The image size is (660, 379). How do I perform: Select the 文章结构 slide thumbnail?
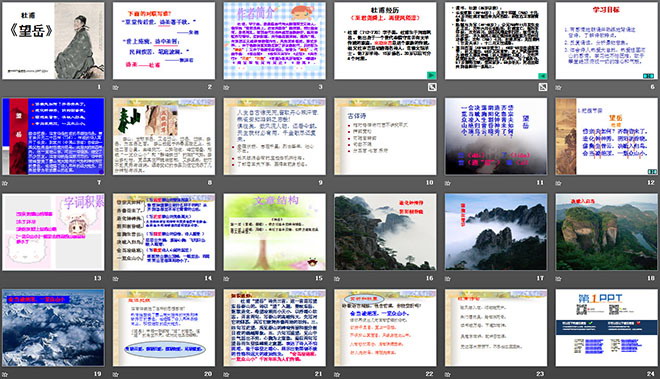[274, 232]
